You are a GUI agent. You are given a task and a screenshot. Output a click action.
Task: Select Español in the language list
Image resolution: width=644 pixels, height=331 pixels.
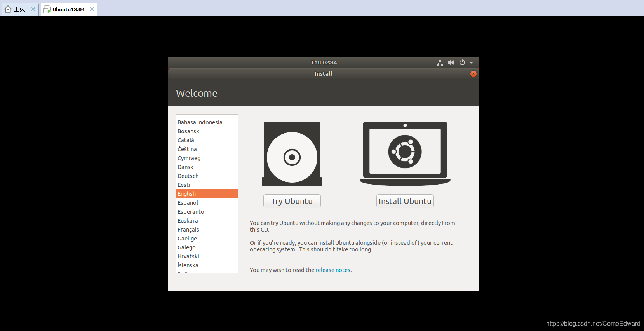(207, 203)
